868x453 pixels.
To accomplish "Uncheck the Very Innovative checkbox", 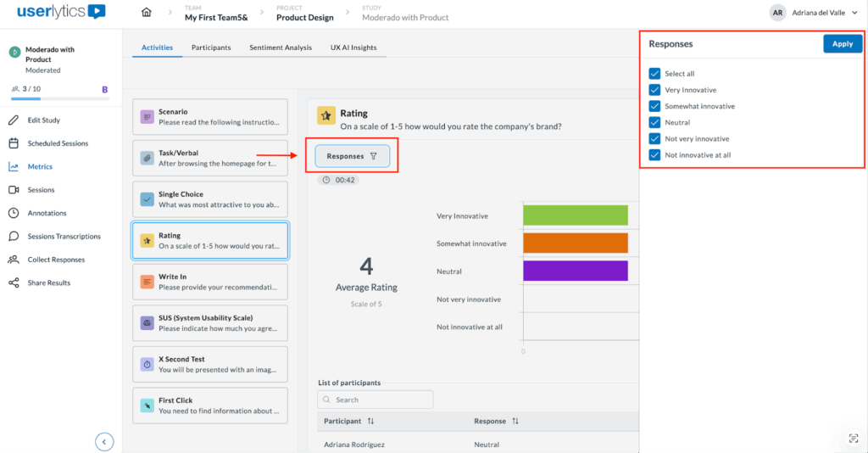I will (x=654, y=90).
